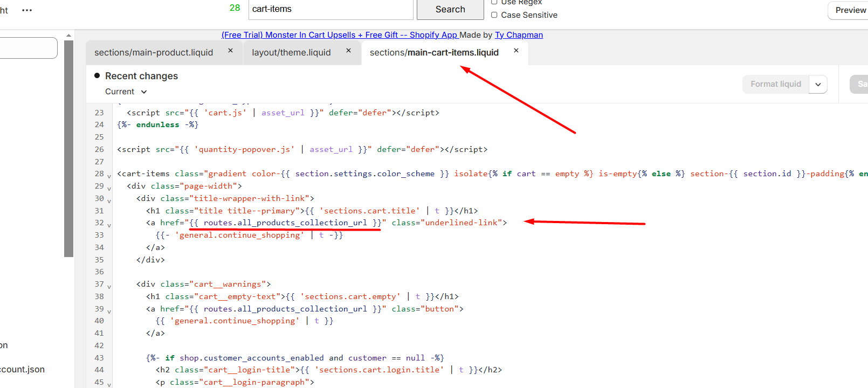Click 'cart.js' string on line 23

[x=225, y=113]
